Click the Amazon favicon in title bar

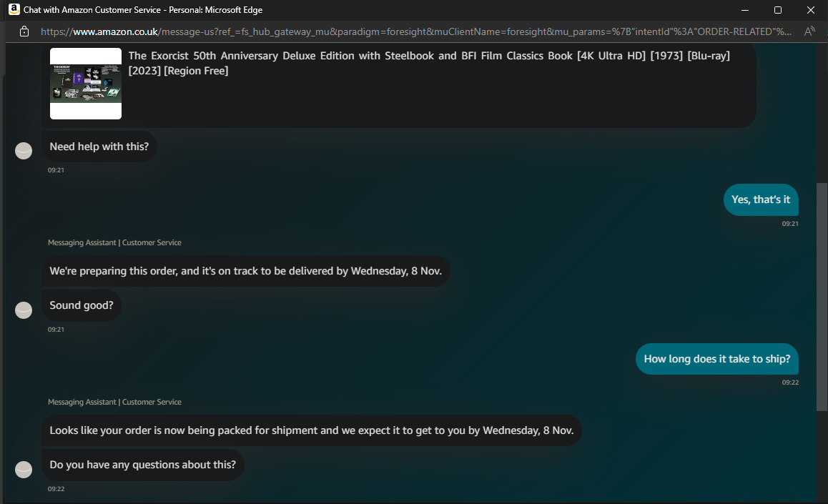click(14, 9)
